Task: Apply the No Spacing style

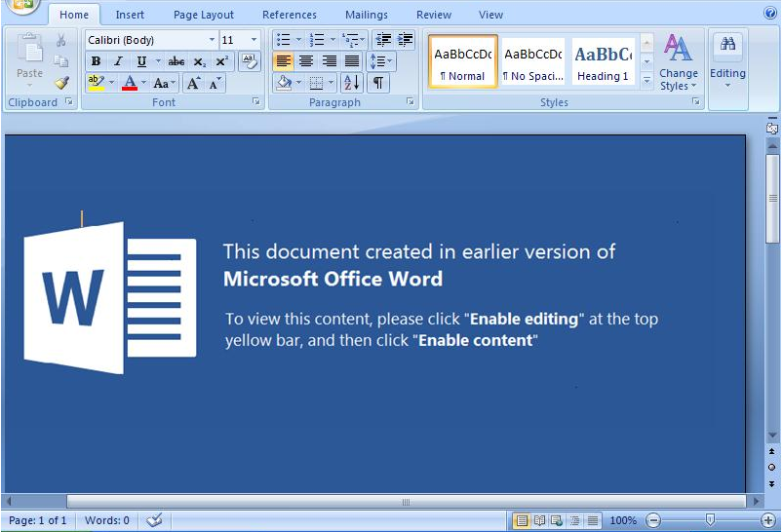Action: pyautogui.click(x=532, y=61)
